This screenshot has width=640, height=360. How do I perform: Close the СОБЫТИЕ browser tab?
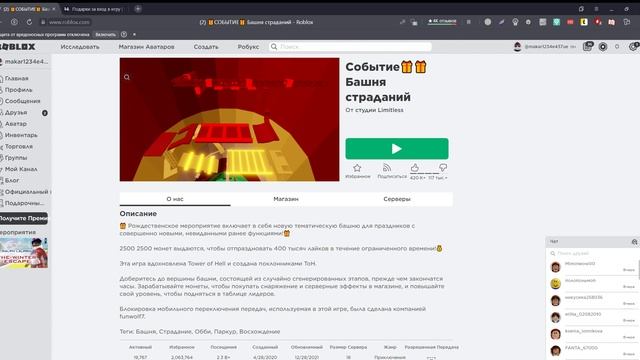point(53,9)
